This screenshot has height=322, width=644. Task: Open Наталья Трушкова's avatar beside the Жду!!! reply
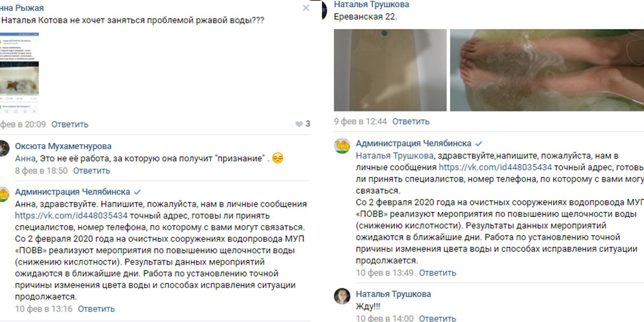coord(342,296)
